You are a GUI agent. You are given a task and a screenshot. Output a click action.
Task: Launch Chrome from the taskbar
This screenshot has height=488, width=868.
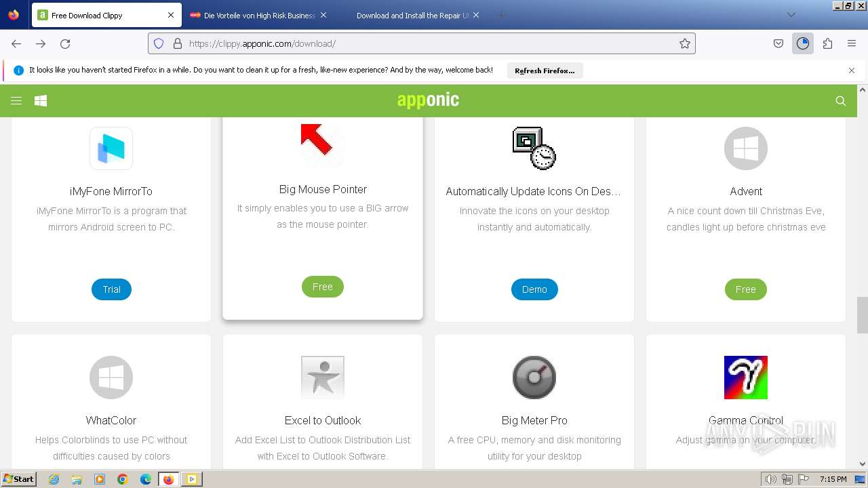click(x=123, y=479)
